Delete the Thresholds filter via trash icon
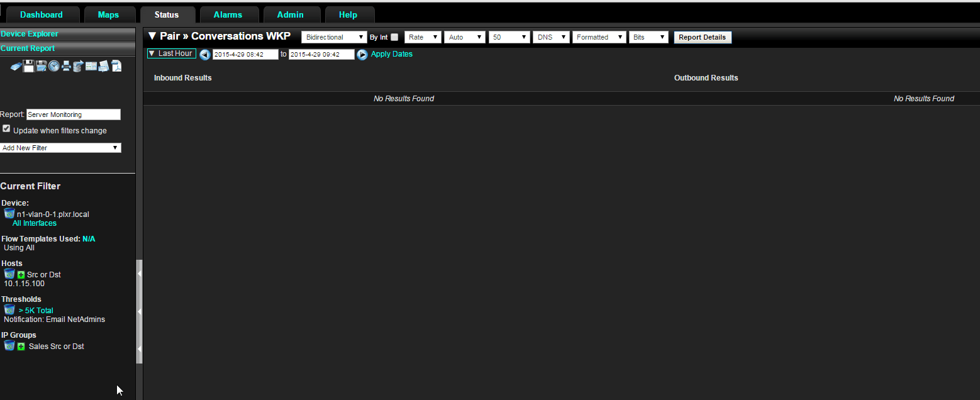The image size is (980, 400). click(9, 309)
